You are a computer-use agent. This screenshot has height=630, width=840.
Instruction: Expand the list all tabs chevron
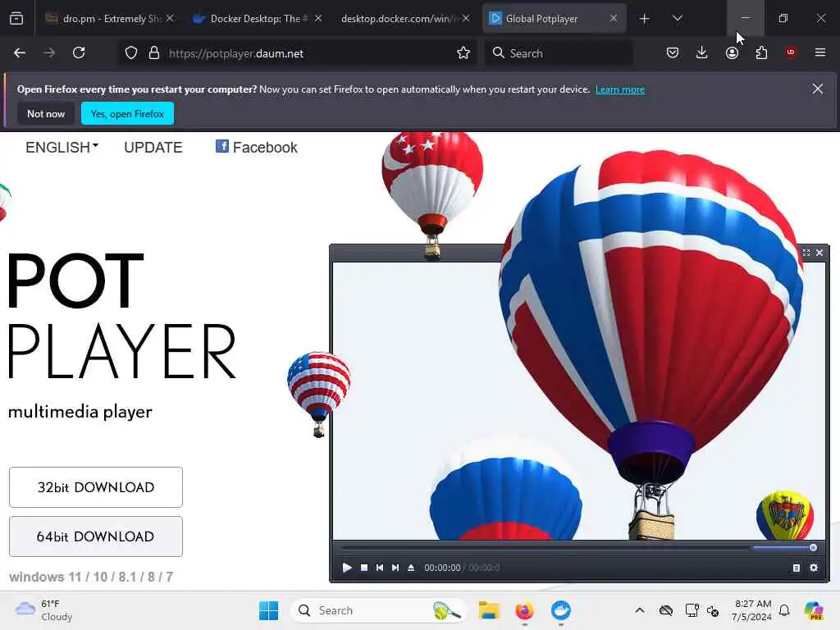[x=677, y=19]
